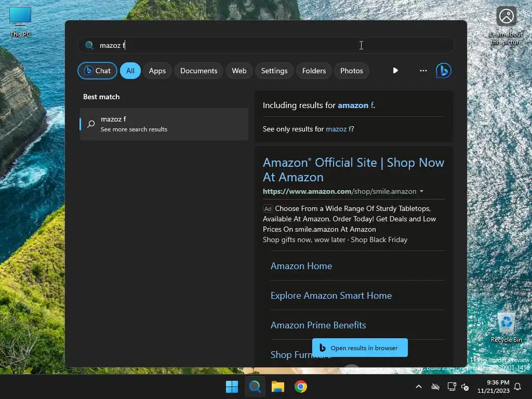The width and height of the screenshot is (532, 399).
Task: Open Windows Start button on taskbar
Action: pos(232,387)
